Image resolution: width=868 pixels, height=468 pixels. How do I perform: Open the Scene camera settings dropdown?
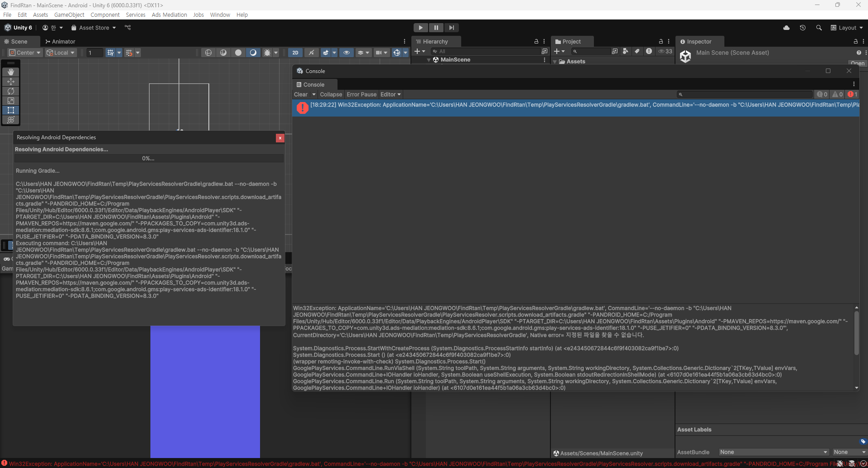click(x=381, y=53)
